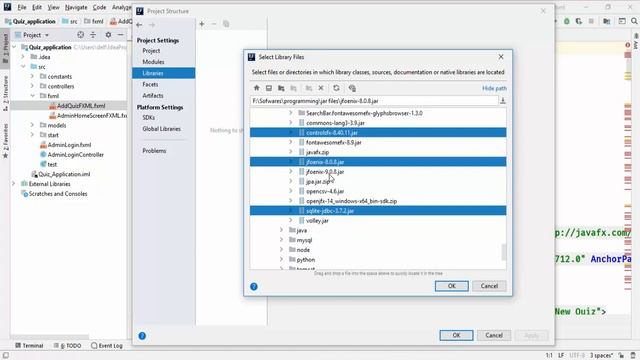The width and height of the screenshot is (640, 360).
Task: Expand javafx.zip node
Action: 291,152
